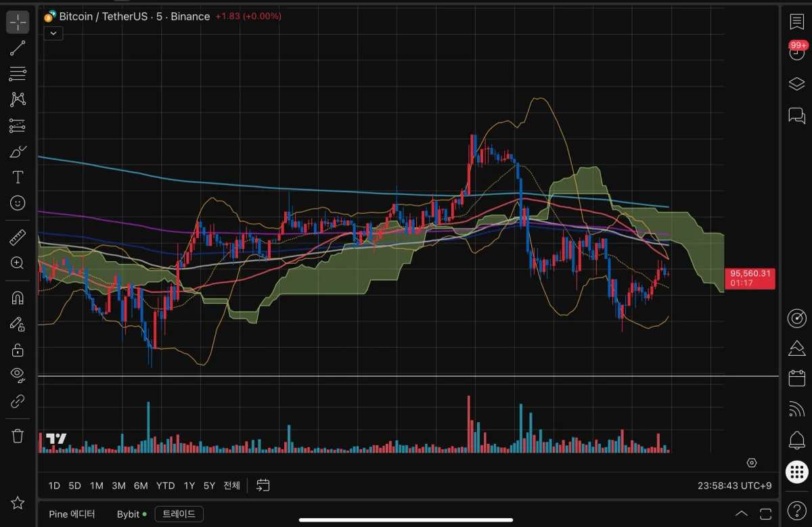Open favorites star toolbar
812x527 pixels.
(18, 503)
